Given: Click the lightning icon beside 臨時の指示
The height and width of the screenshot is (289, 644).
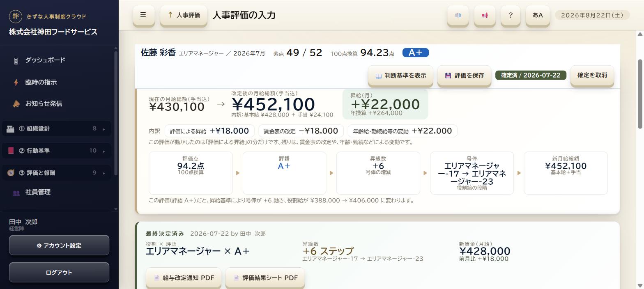Looking at the screenshot, I should click(16, 83).
